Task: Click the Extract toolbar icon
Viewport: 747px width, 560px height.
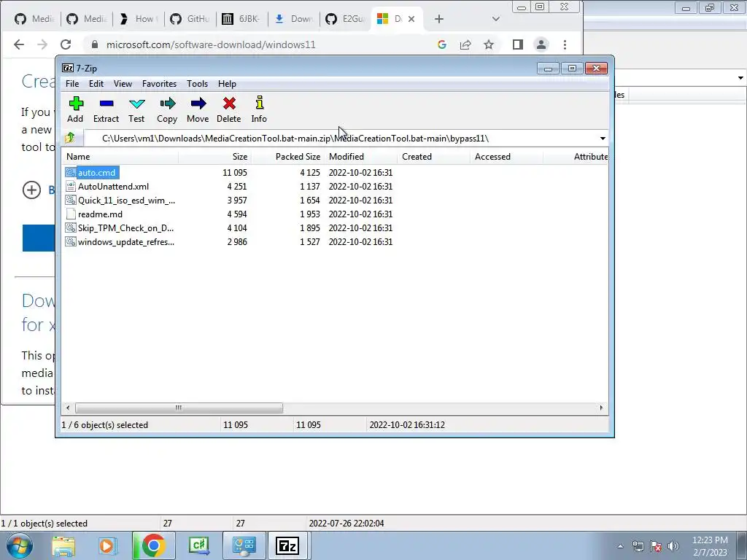Action: (107, 104)
